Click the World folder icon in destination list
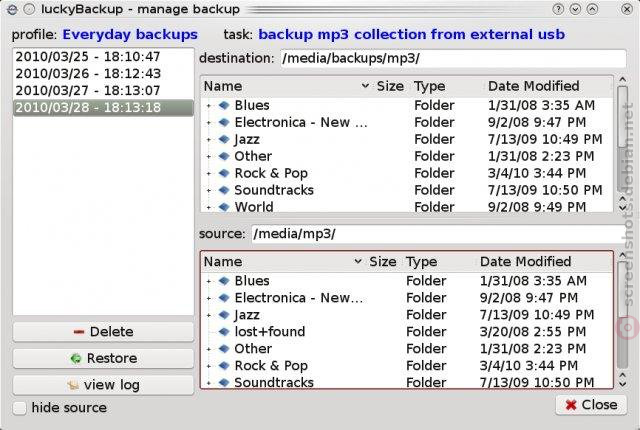The image size is (640, 430). pyautogui.click(x=224, y=207)
